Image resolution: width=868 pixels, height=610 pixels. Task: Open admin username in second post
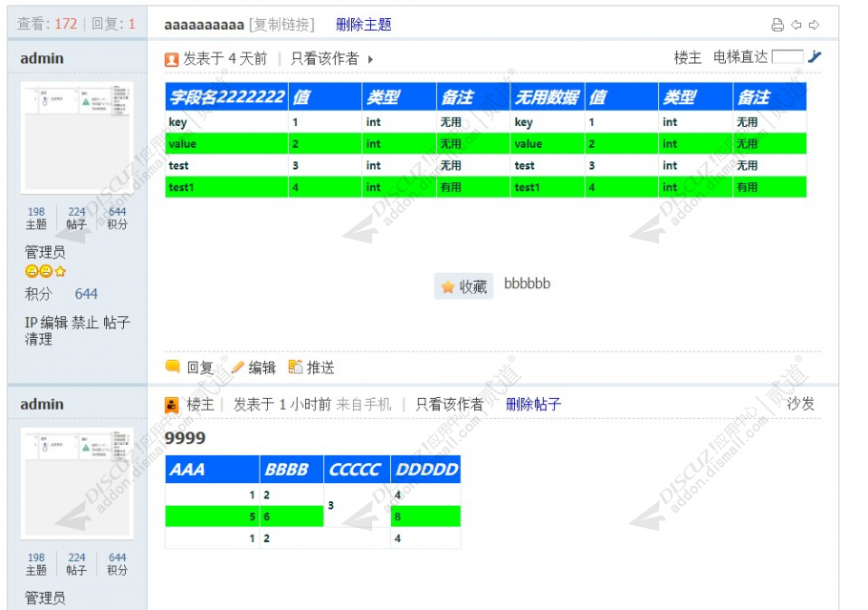click(x=42, y=405)
